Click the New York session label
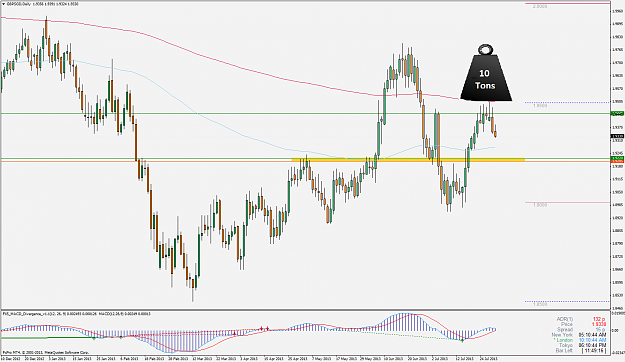This screenshot has height=362, width=625. point(562,335)
